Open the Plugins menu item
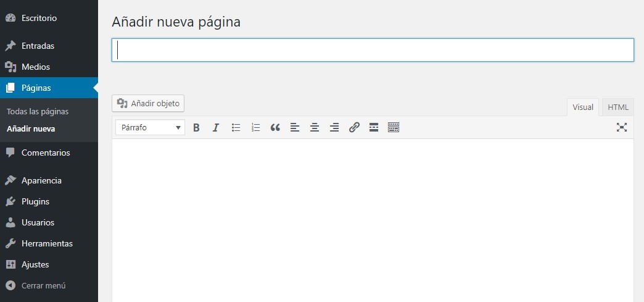 tap(35, 201)
